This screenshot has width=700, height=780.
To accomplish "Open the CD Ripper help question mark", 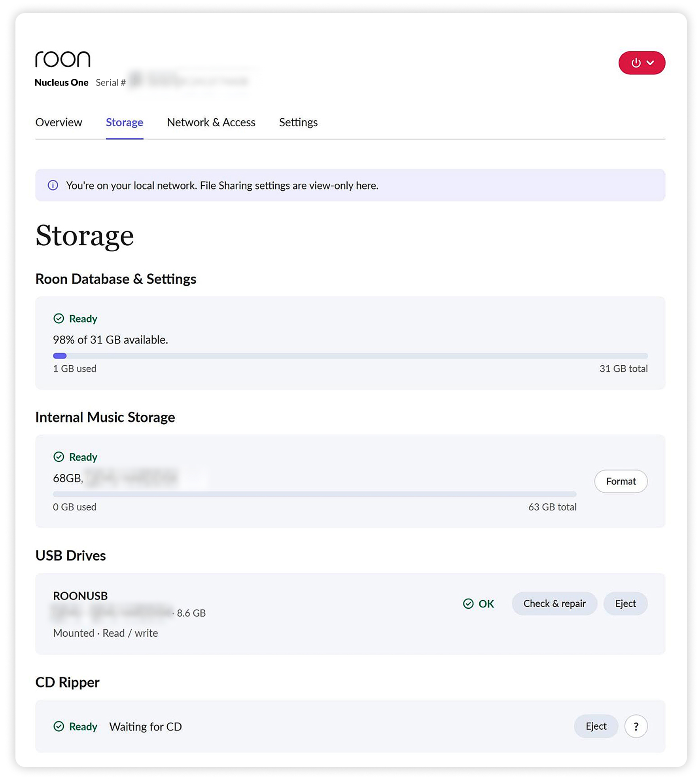I will tap(636, 726).
